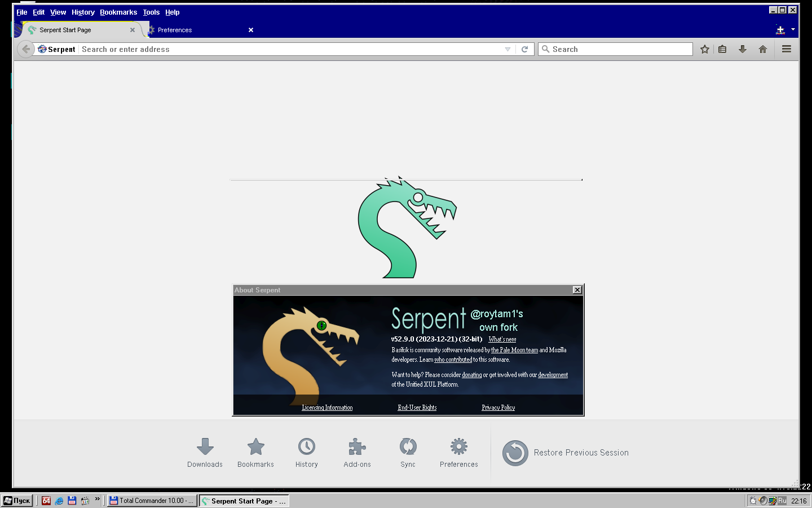
Task: Close the Preferences tab
Action: click(x=251, y=30)
